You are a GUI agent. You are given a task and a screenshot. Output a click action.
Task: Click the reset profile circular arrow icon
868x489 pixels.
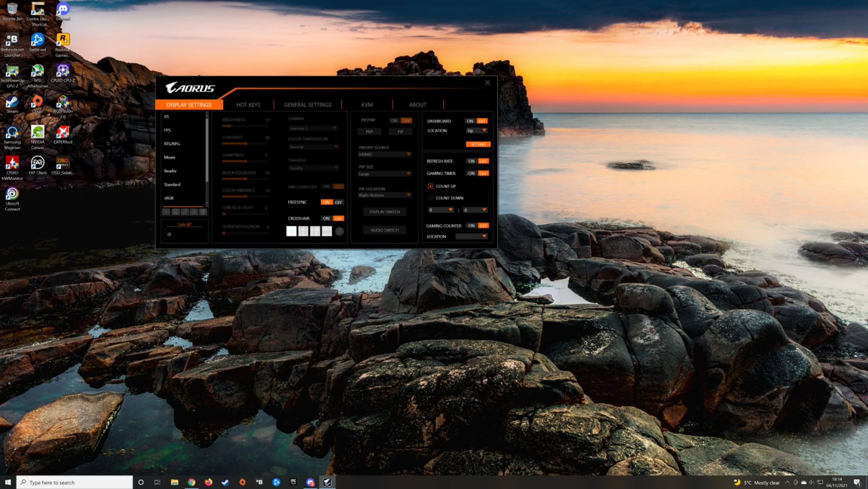(194, 212)
